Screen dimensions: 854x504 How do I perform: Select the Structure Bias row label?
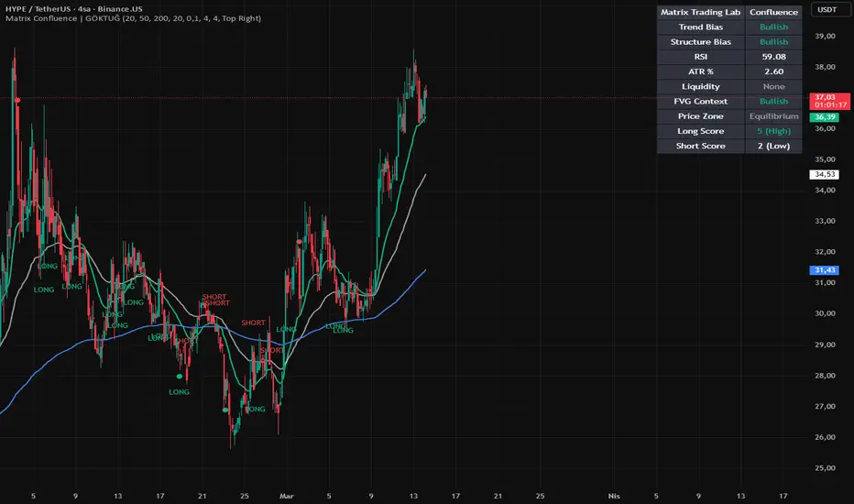click(x=700, y=42)
